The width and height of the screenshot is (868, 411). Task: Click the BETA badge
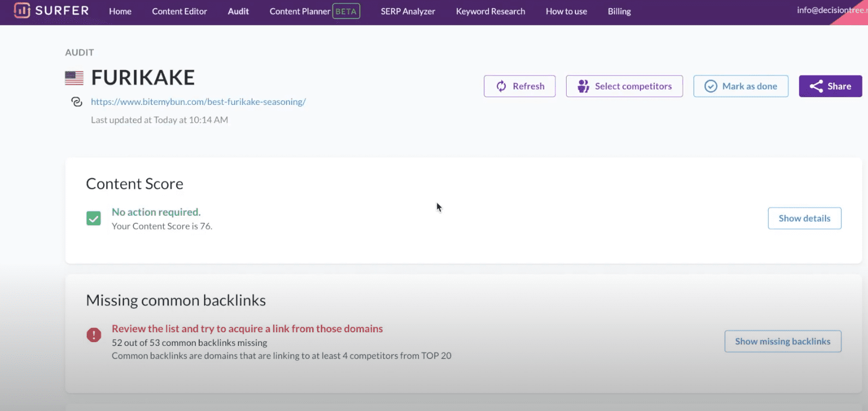point(346,11)
